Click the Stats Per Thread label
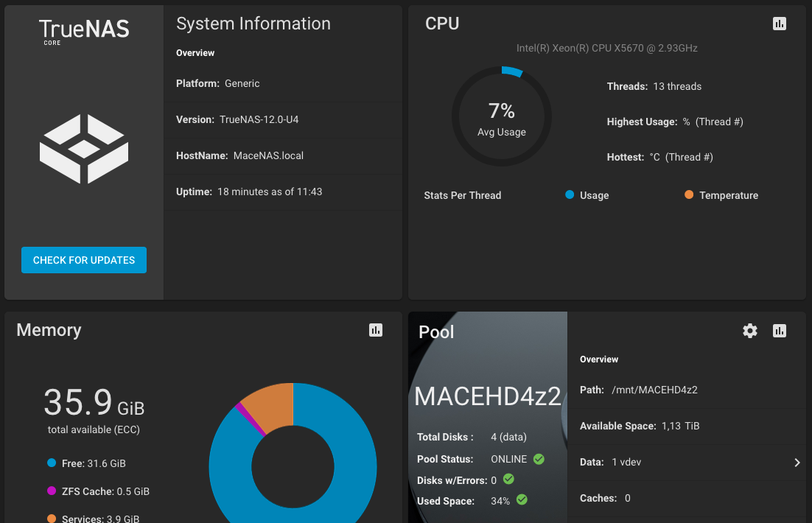Image resolution: width=812 pixels, height=523 pixels. pos(463,195)
